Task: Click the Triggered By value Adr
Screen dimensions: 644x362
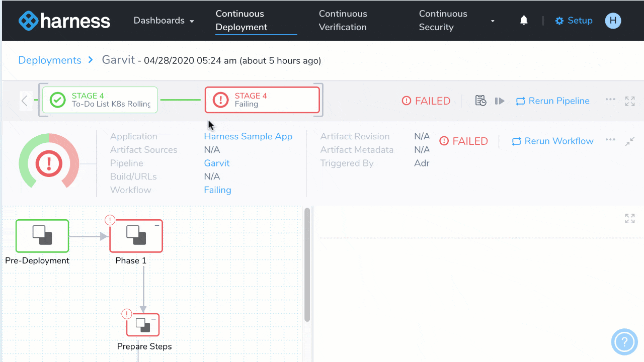Action: tap(422, 163)
